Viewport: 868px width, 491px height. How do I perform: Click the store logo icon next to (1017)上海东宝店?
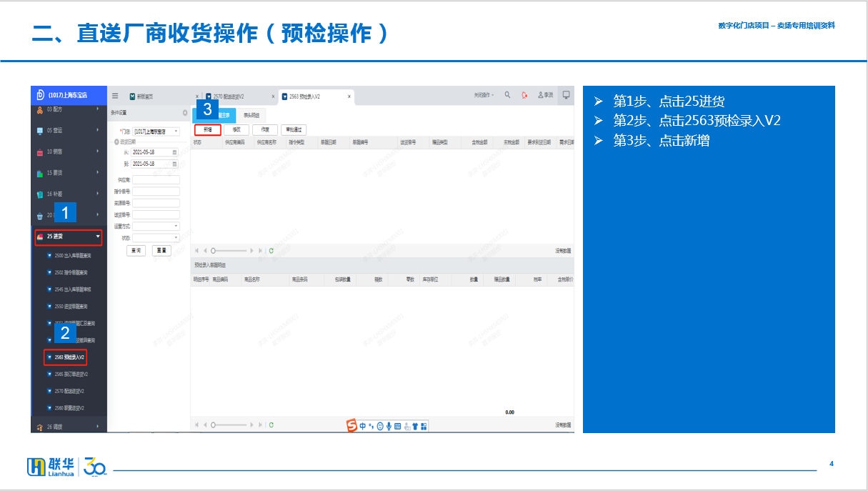(41, 95)
